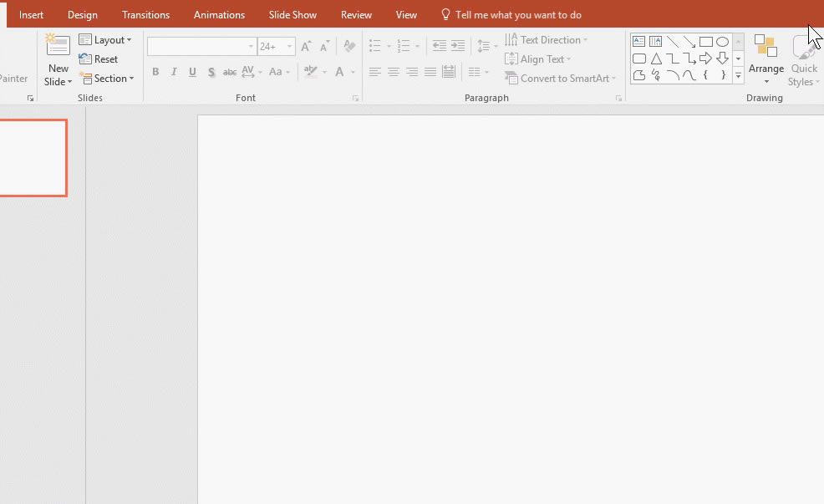Pick the Elbow Connector shape
This screenshot has height=504, width=824.
[x=672, y=59]
